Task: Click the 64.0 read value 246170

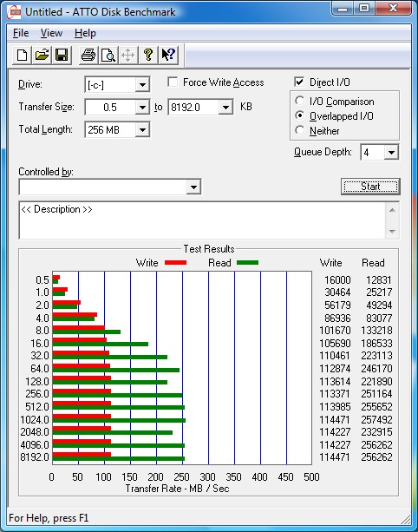Action: coord(376,369)
